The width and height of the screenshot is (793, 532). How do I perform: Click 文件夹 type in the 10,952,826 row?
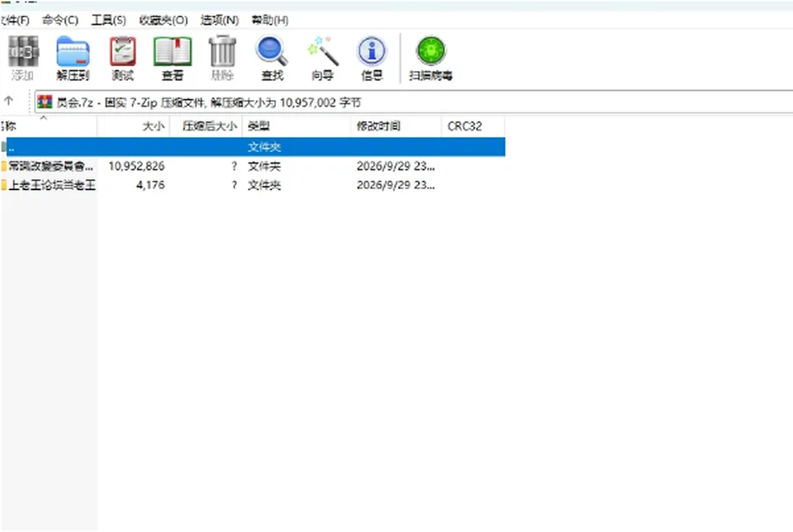(x=264, y=166)
